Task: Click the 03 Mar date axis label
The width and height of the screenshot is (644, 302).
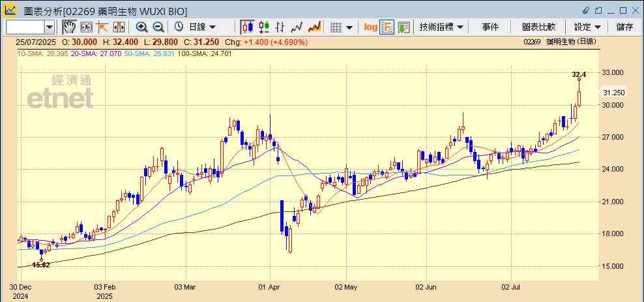Action: (185, 287)
